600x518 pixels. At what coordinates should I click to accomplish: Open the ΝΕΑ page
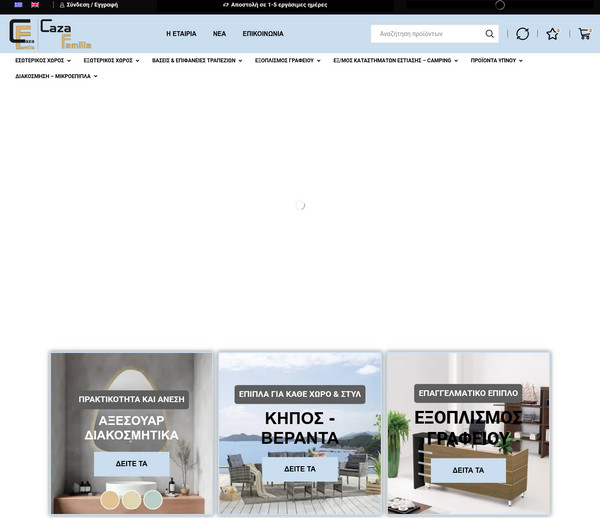tap(219, 34)
